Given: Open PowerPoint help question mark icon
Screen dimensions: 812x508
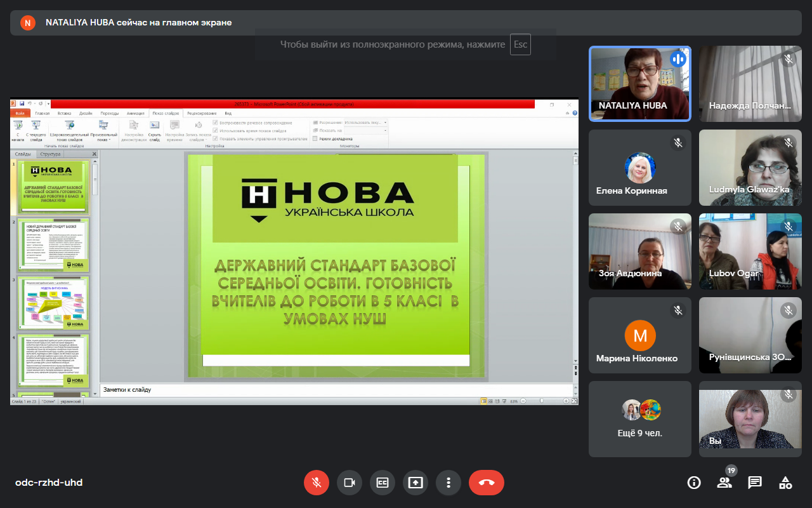Looking at the screenshot, I should pyautogui.click(x=574, y=113).
